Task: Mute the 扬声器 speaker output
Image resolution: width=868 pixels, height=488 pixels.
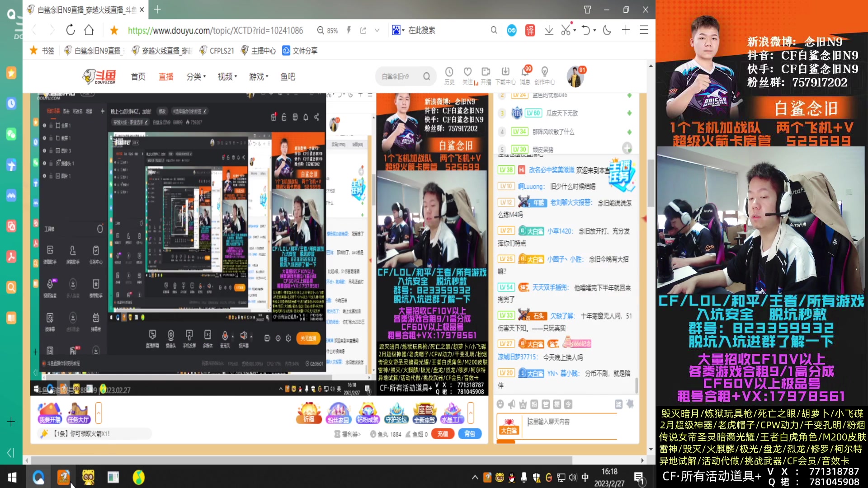Action: pyautogui.click(x=244, y=335)
